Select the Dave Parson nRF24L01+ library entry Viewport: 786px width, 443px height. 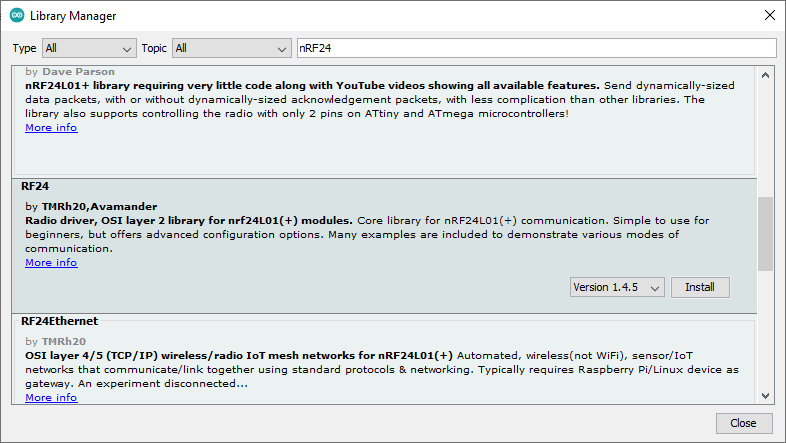(x=384, y=120)
